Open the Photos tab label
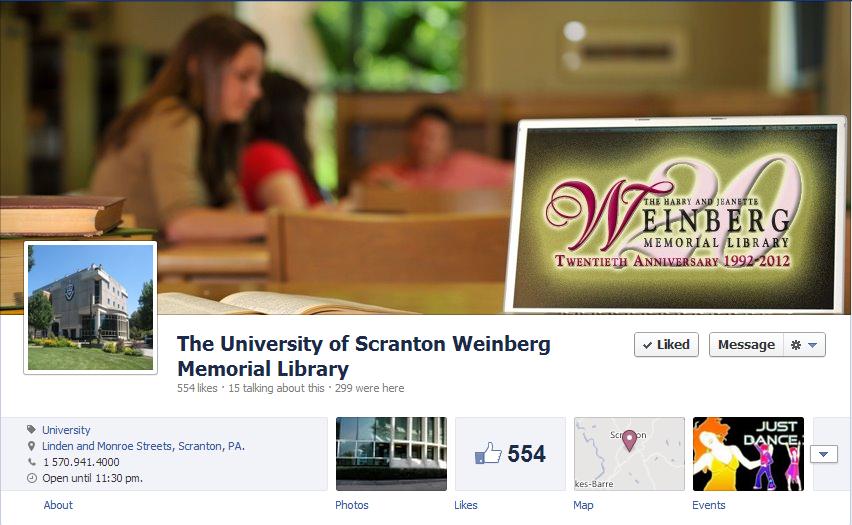 point(352,505)
